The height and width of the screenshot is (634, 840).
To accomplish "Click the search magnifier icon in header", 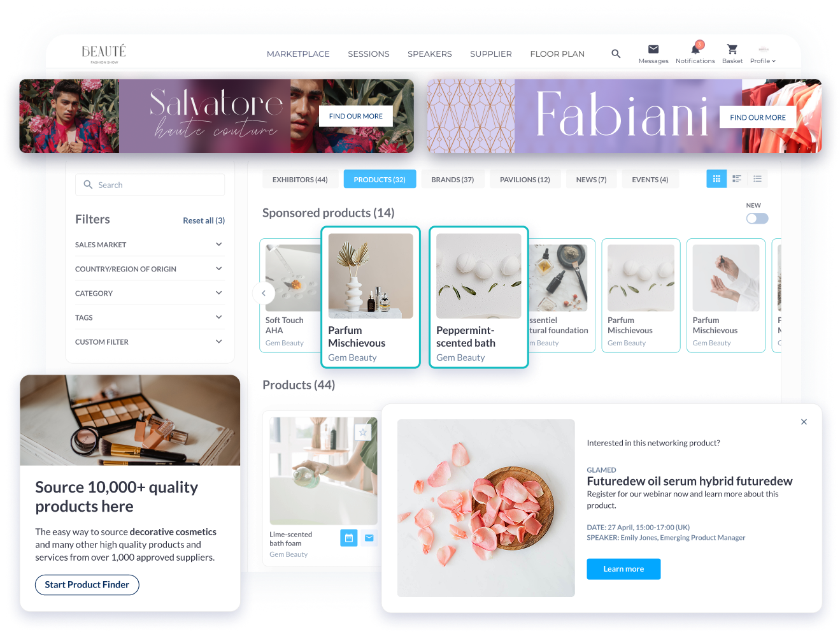I will 616,54.
